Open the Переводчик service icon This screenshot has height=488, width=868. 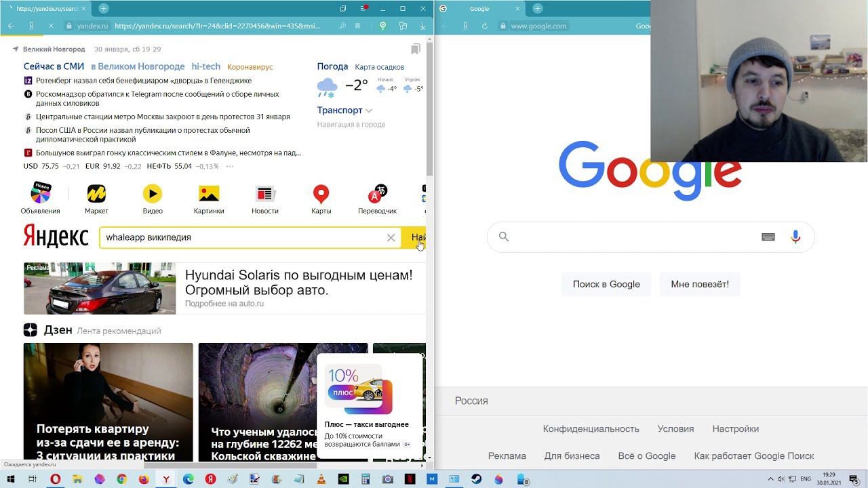377,195
